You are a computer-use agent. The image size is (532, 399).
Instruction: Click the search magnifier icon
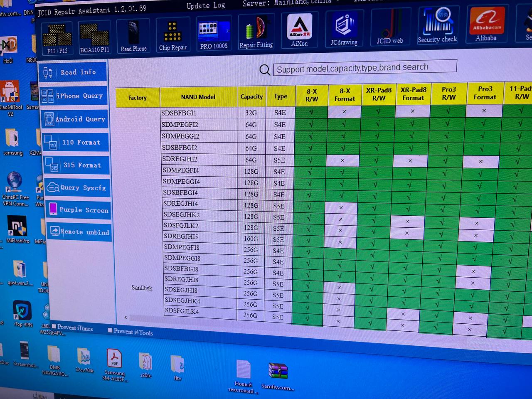265,70
